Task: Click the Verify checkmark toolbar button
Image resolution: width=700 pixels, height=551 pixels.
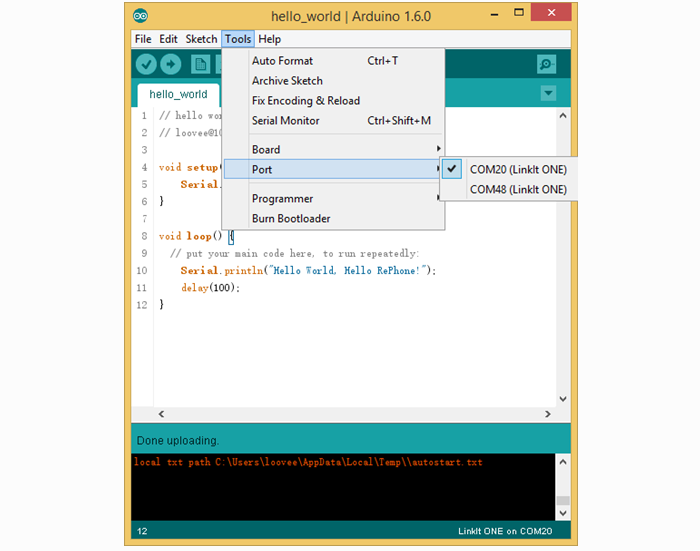Action: (146, 64)
